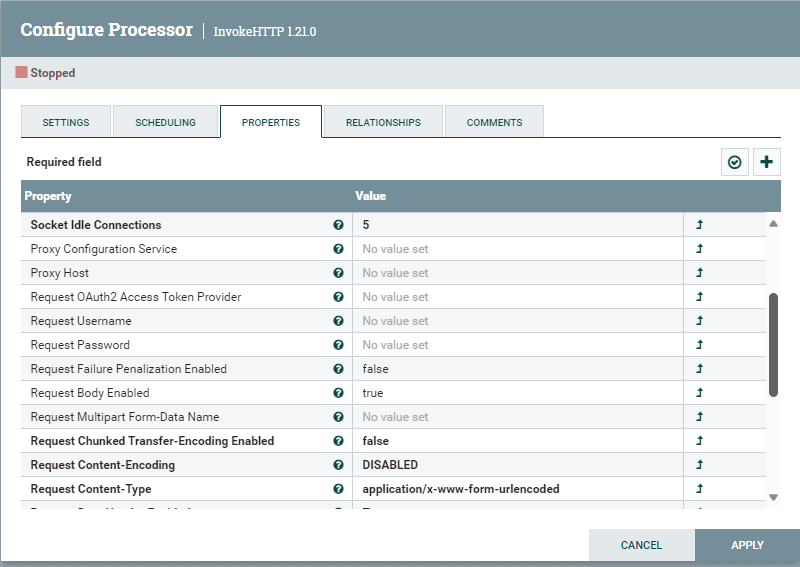Set value for Proxy Configuration Service

click(x=517, y=249)
